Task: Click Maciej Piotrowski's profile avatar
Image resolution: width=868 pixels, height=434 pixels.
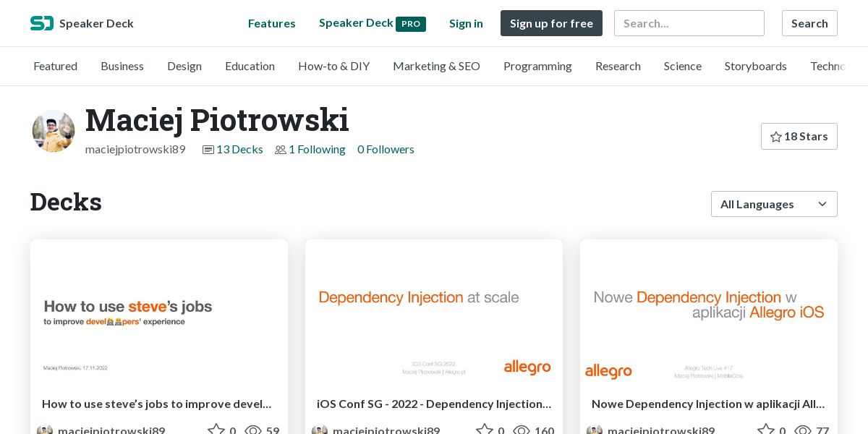Action: 54,131
